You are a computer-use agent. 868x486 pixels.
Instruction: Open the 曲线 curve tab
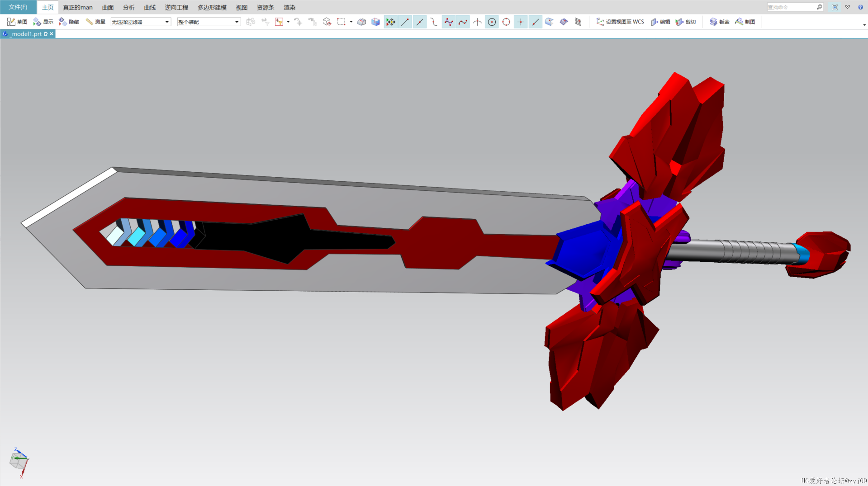[150, 7]
